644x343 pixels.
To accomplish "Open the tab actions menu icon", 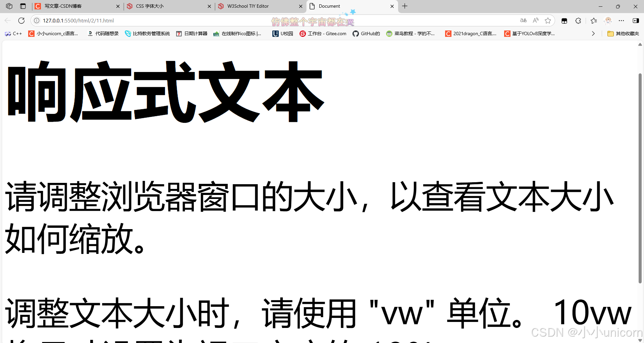I will (23, 6).
